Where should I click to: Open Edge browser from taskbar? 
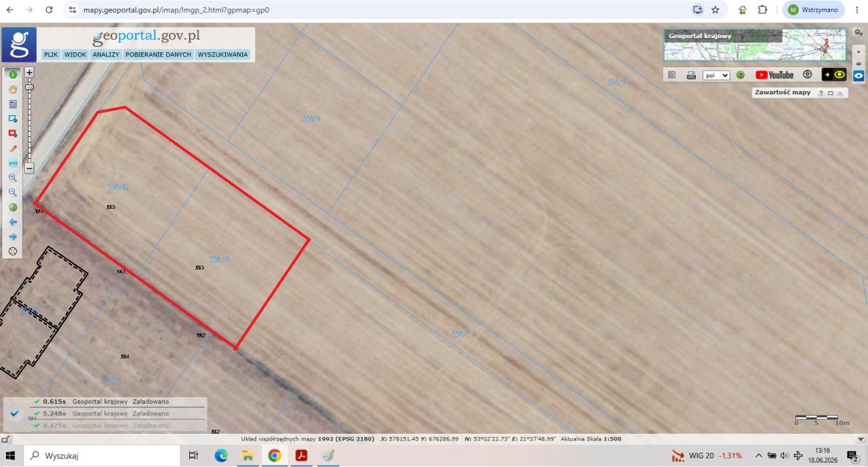221,455
